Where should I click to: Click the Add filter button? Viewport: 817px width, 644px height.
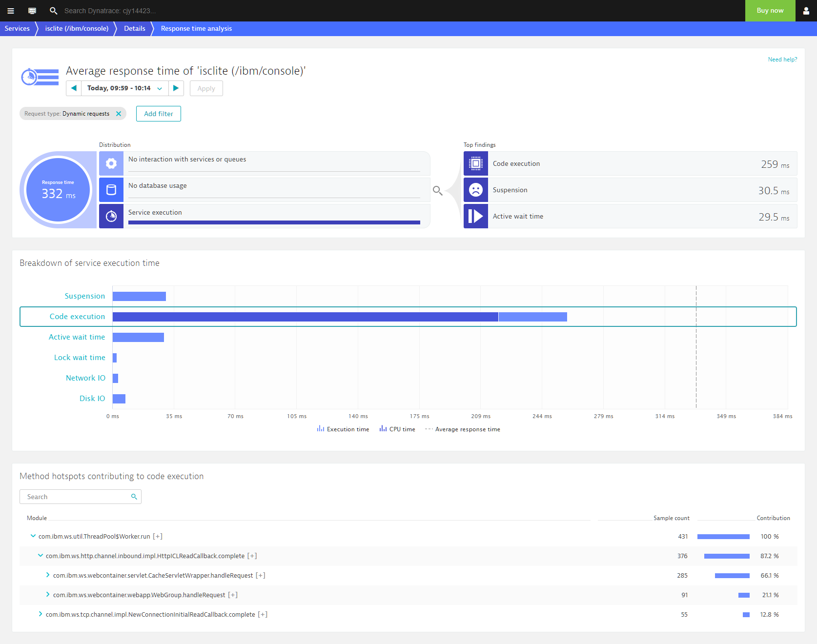tap(159, 114)
